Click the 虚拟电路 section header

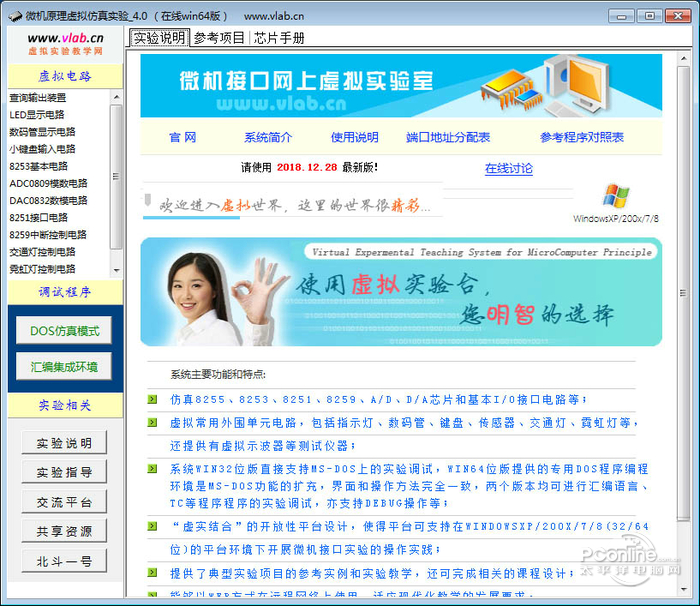click(65, 76)
